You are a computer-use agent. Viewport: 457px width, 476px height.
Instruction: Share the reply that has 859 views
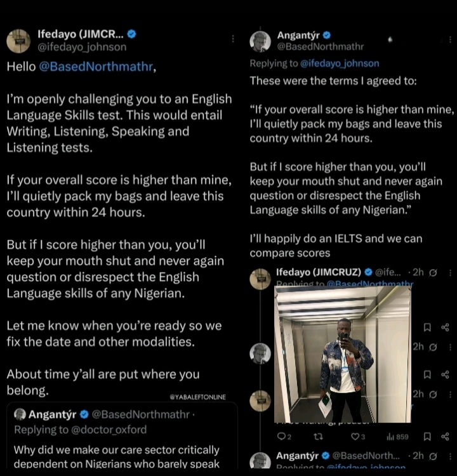(445, 436)
